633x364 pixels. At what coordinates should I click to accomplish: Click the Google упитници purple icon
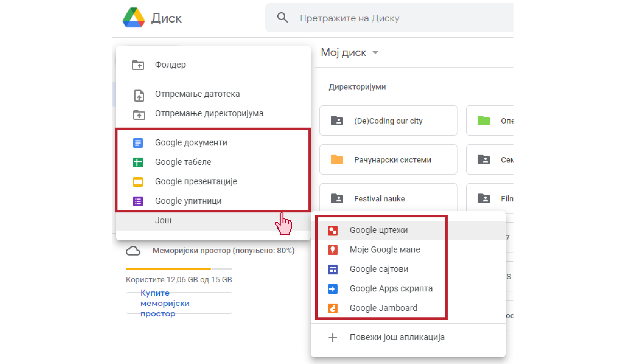click(138, 201)
